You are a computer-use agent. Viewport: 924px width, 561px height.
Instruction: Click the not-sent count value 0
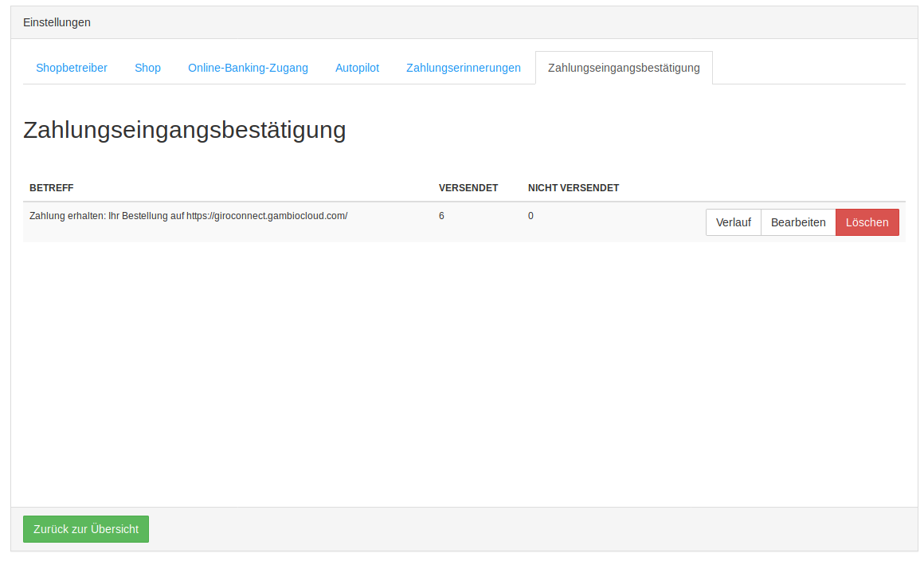(531, 216)
